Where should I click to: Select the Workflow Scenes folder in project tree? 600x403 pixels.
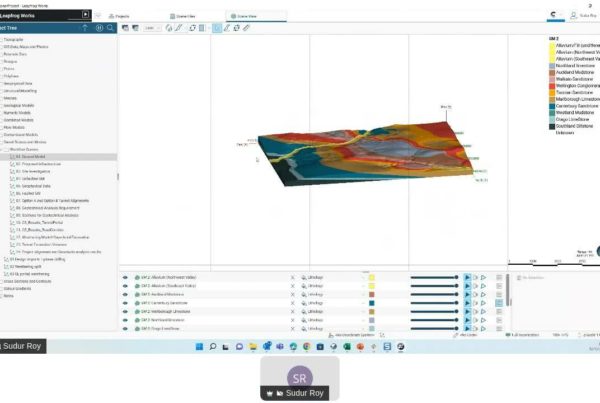(24, 150)
